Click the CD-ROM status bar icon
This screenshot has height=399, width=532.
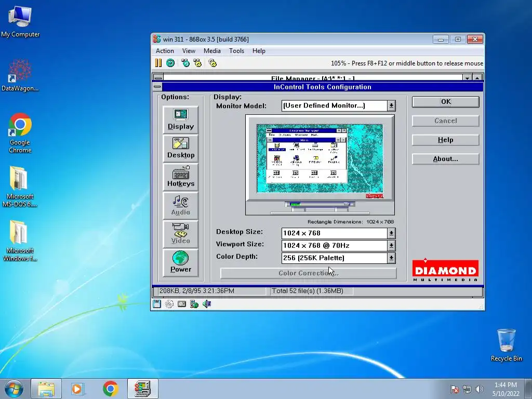pyautogui.click(x=169, y=304)
